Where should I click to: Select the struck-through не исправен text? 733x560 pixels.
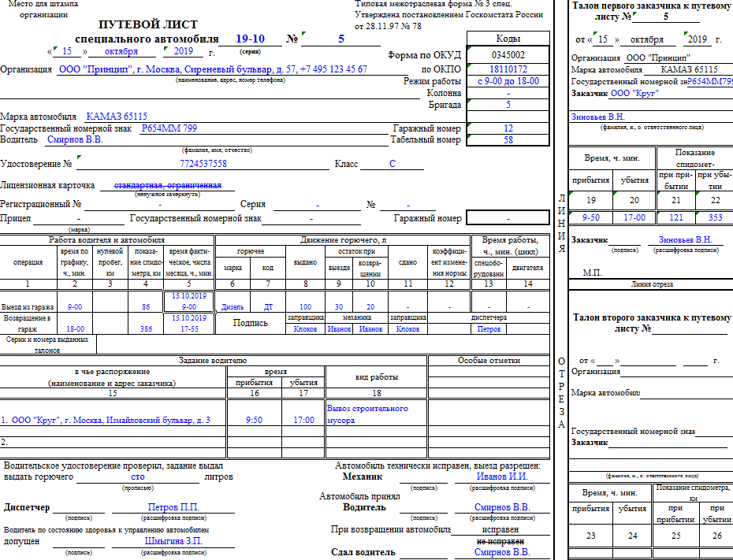pos(500,541)
